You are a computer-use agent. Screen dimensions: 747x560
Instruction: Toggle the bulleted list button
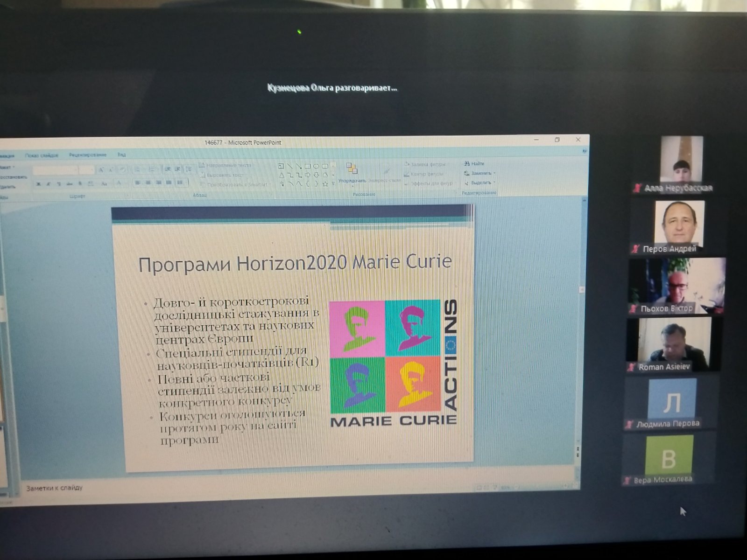coord(137,169)
